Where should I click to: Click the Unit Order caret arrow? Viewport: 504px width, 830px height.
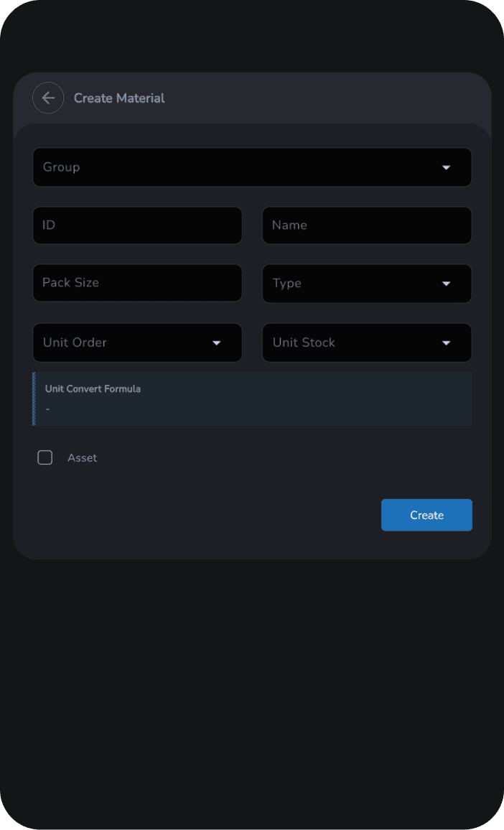coord(216,343)
